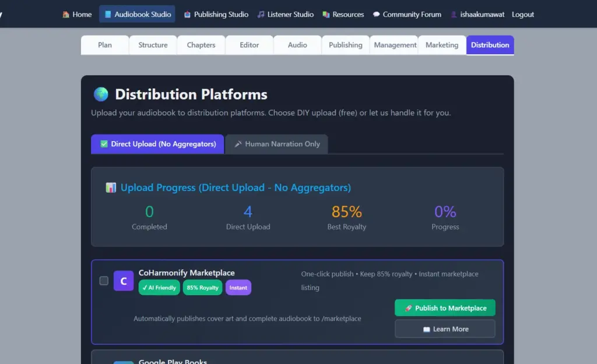597x364 pixels.
Task: Click the Publish to Marketplace button
Action: pos(445,308)
